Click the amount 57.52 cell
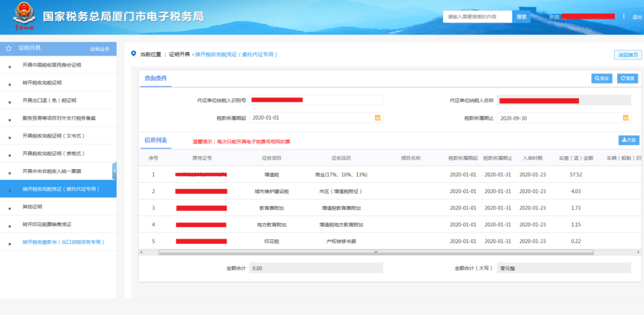Image resolution: width=644 pixels, height=315 pixels. pos(576,174)
